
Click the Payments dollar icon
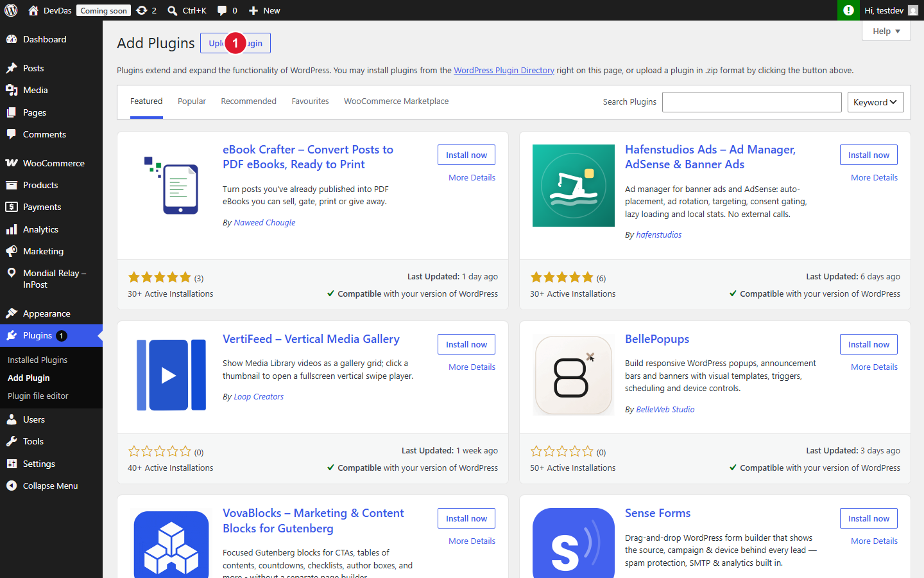(x=12, y=207)
